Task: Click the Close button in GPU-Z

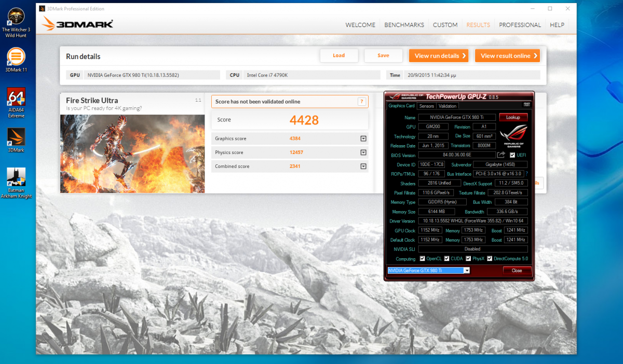Action: (517, 271)
